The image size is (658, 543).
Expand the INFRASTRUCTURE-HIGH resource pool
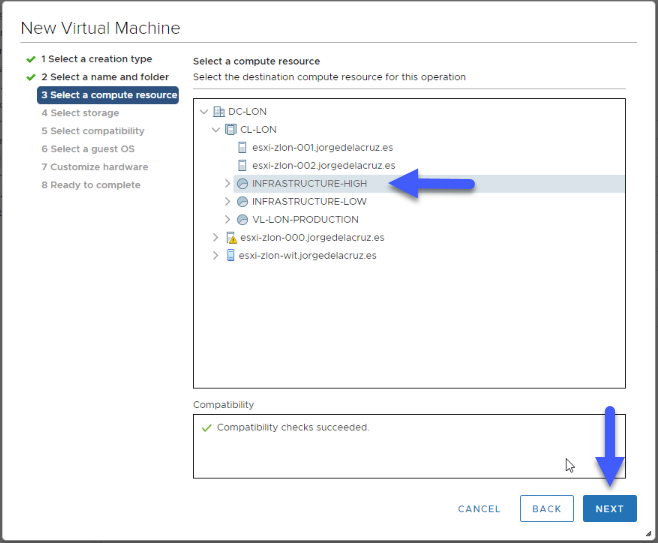point(227,183)
